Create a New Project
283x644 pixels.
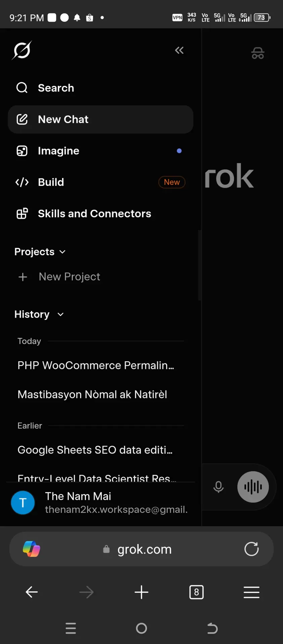click(100, 277)
